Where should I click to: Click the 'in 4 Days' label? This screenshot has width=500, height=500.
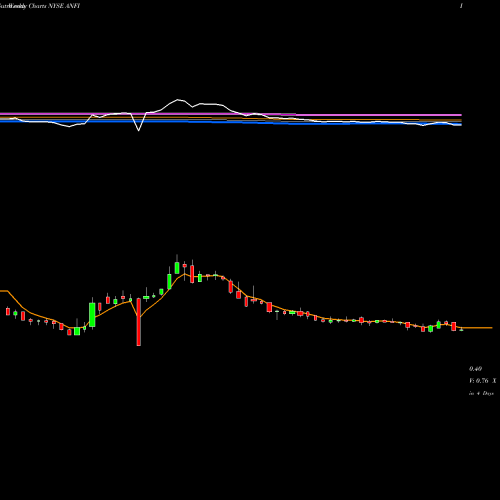(x=481, y=393)
